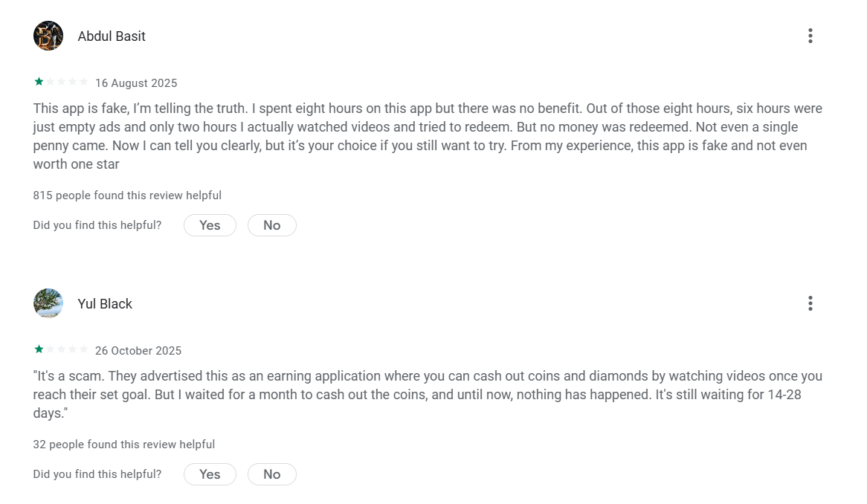Click the star rating on Abdul Basit's review
This screenshot has width=867, height=504.
click(61, 82)
